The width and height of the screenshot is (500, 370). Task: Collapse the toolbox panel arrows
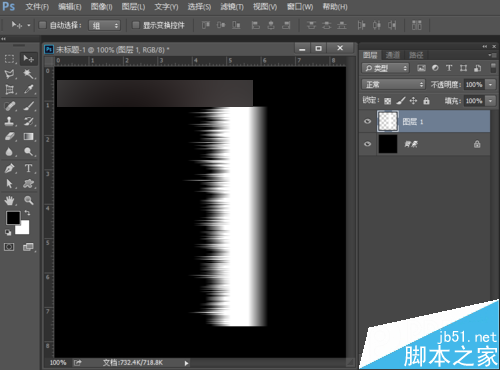3,39
